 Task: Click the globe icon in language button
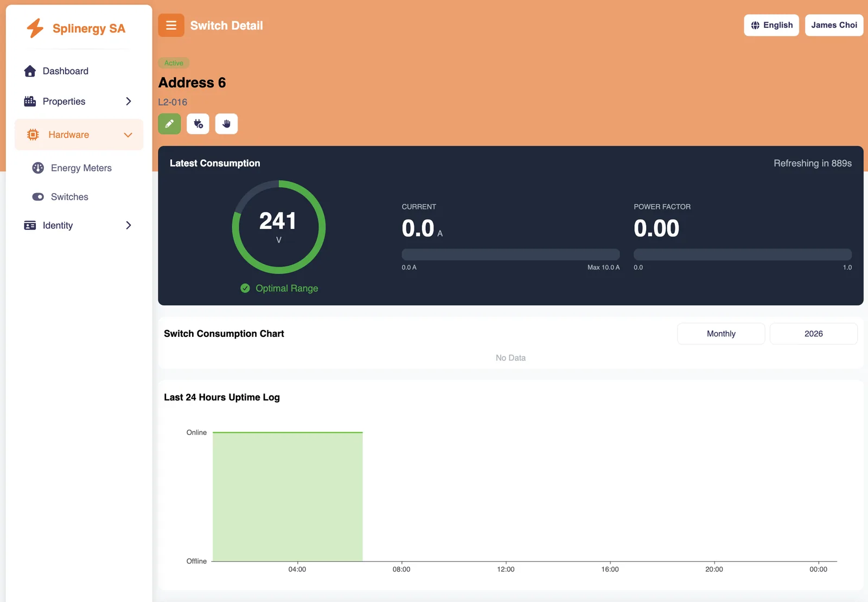[x=755, y=25]
